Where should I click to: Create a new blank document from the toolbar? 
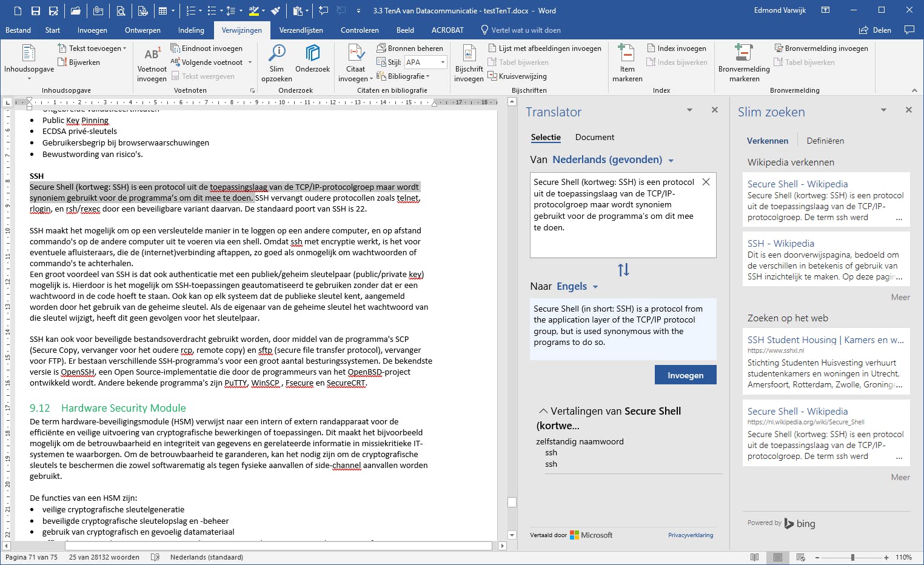[x=18, y=11]
